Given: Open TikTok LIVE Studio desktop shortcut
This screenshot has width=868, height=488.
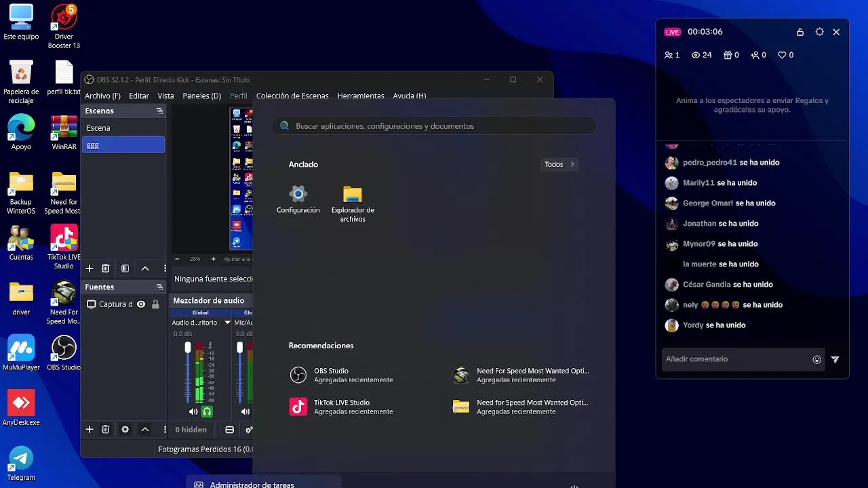Looking at the screenshot, I should 64,247.
